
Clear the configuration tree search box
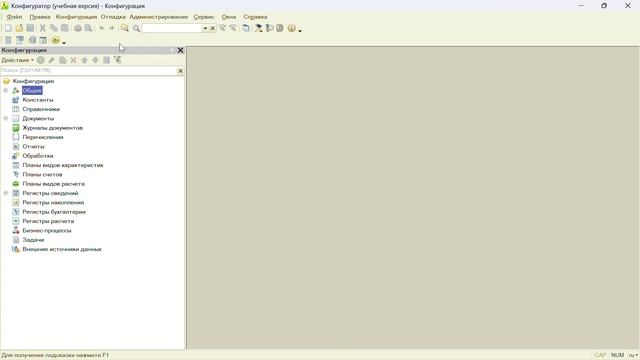point(180,71)
